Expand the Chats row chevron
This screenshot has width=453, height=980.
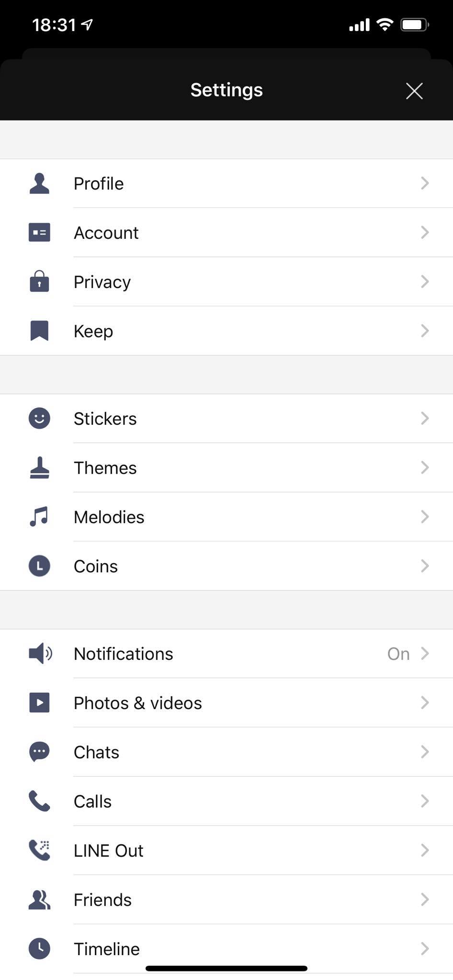coord(424,752)
